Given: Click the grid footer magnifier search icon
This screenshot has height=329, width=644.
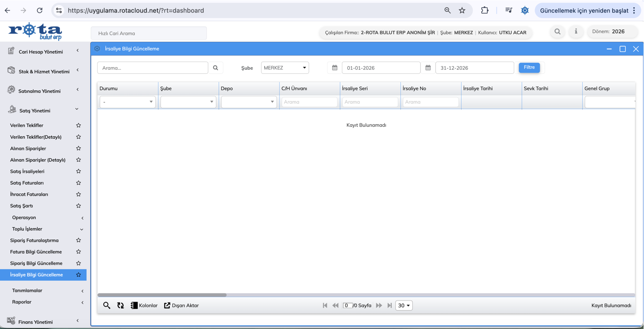Looking at the screenshot, I should click(107, 306).
